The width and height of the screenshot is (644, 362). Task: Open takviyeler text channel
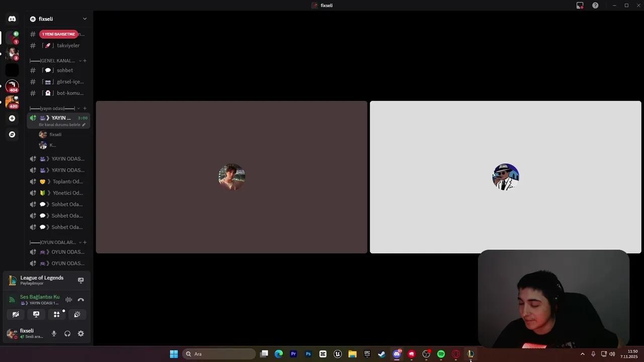coord(58,45)
